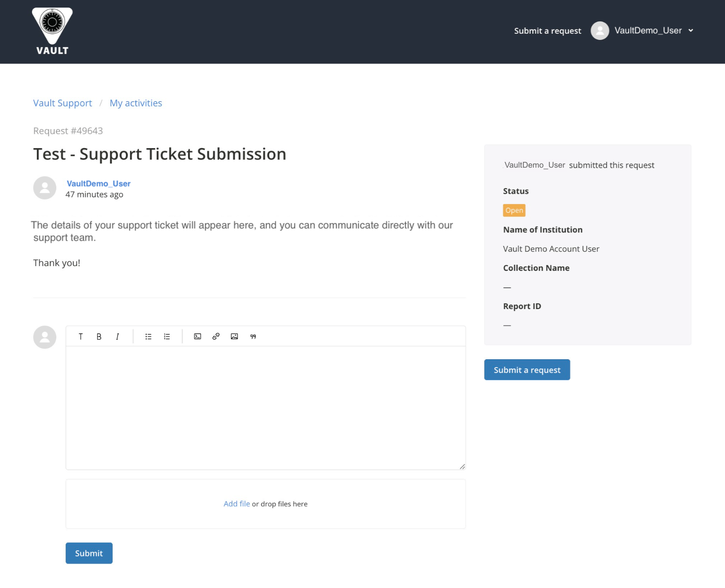
Task: Click the Add file link
Action: 237,504
